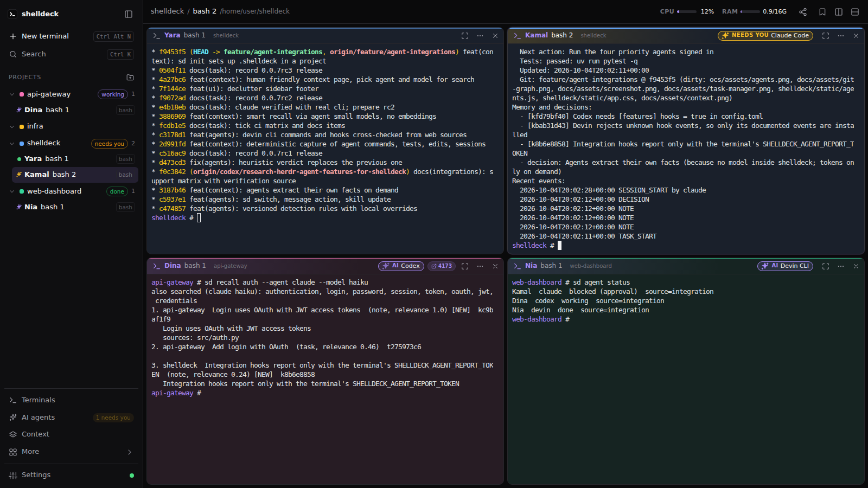
Task: Click the More grid icon
Action: click(13, 452)
